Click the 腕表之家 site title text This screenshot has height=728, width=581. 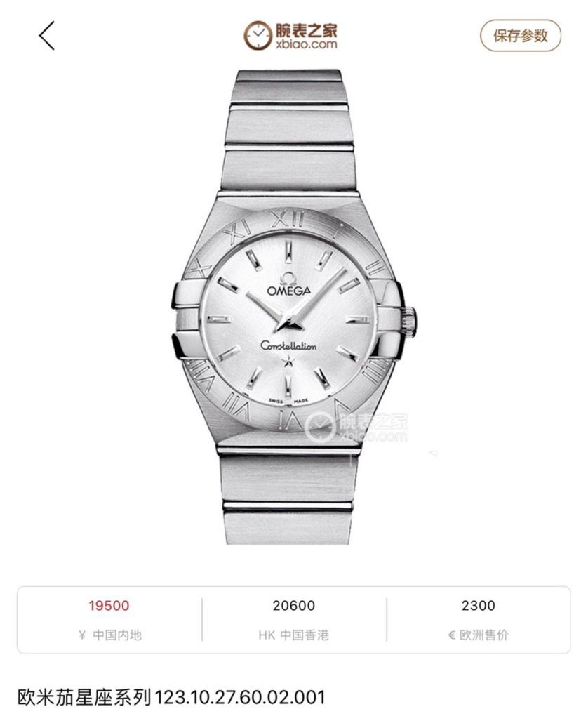[306, 31]
